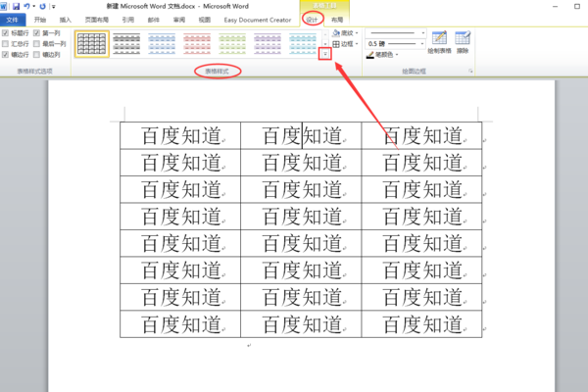Switch to the 审阅 (Review) tab
Viewport: 588px width, 392px height.
[179, 20]
